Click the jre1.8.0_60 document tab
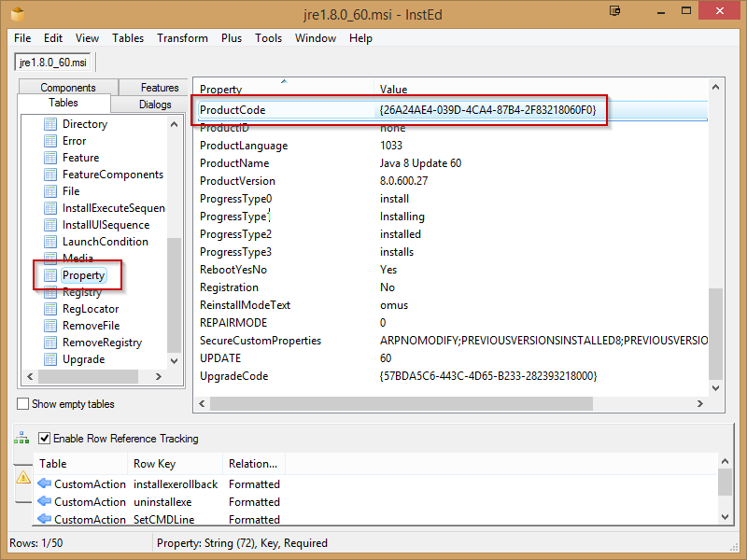747x560 pixels. click(51, 63)
